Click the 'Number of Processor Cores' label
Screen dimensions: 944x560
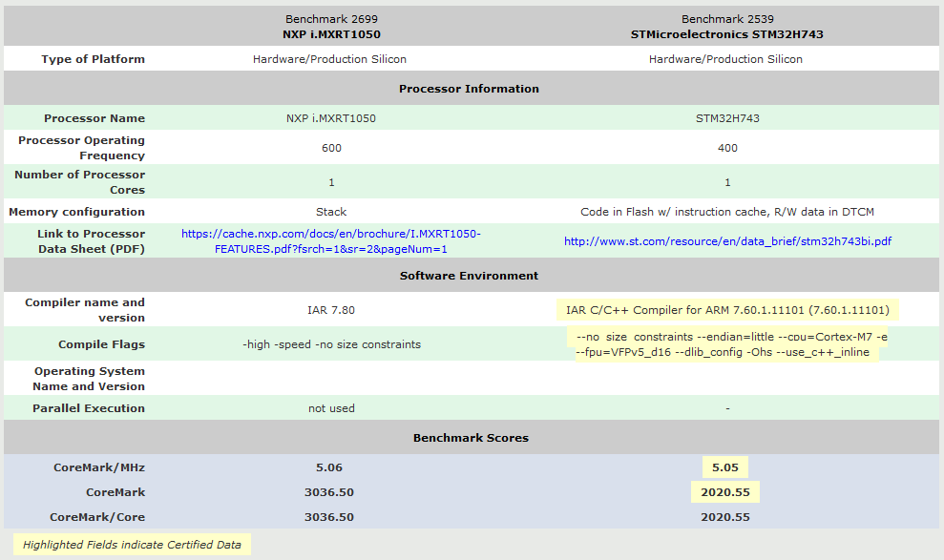79,182
